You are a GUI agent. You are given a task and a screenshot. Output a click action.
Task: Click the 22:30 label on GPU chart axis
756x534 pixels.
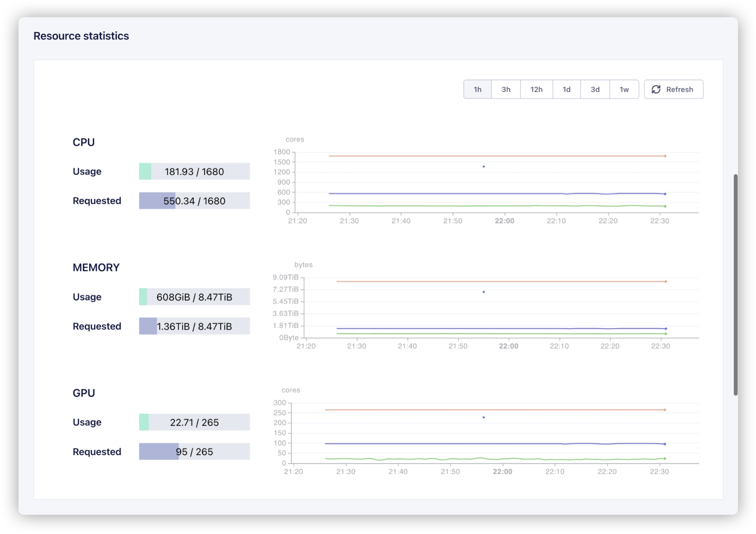pos(659,471)
